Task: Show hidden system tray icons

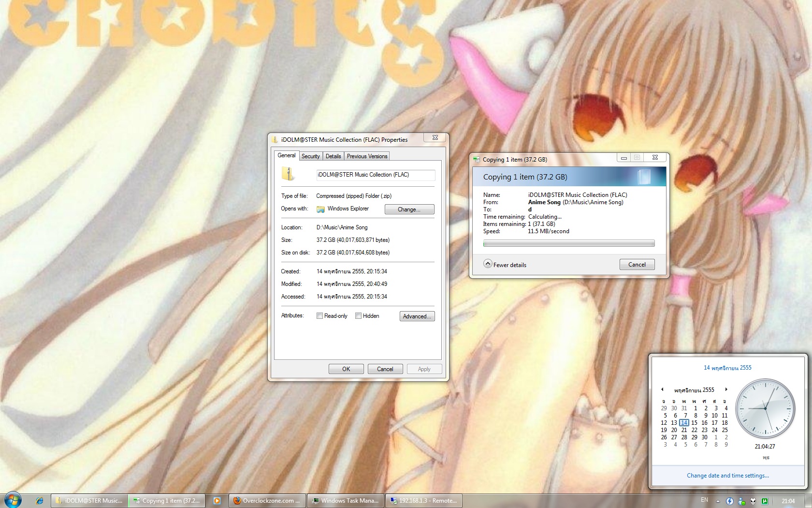Action: click(718, 501)
